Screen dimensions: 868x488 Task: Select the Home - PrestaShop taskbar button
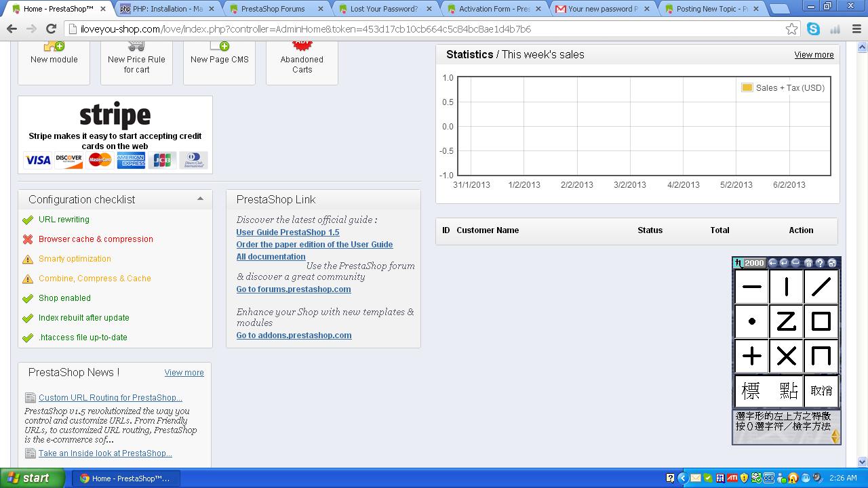(x=125, y=478)
